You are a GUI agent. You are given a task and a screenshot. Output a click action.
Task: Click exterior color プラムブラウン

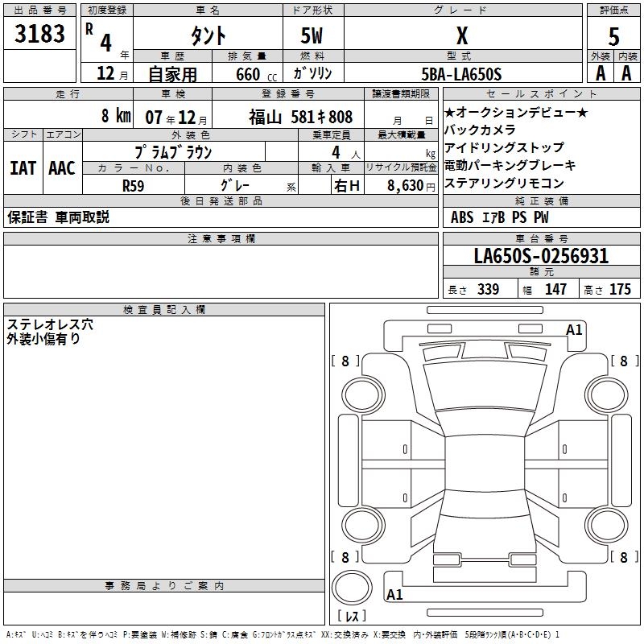173,152
